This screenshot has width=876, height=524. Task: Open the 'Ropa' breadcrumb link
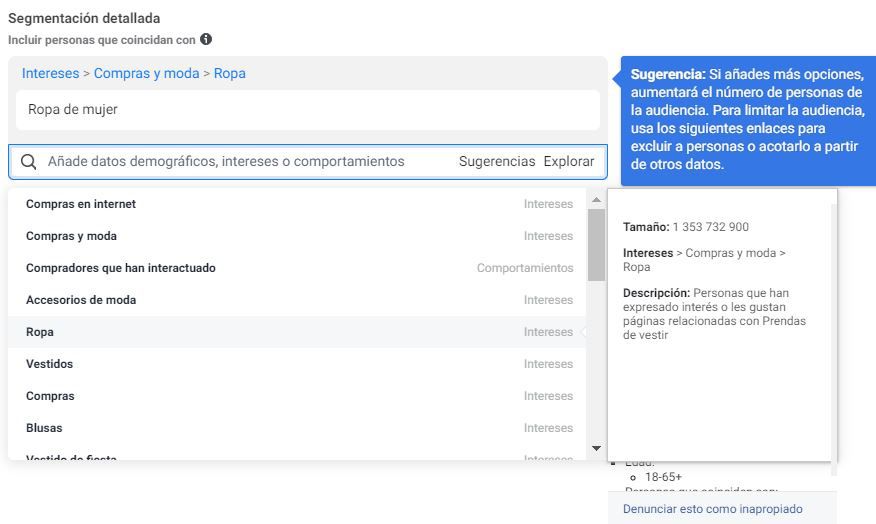(230, 73)
